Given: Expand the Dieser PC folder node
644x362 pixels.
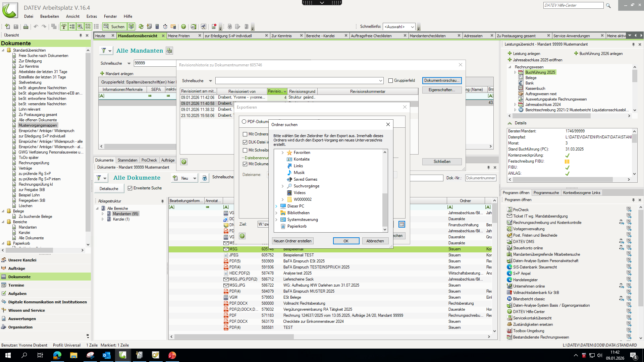Looking at the screenshot, I should [276, 206].
